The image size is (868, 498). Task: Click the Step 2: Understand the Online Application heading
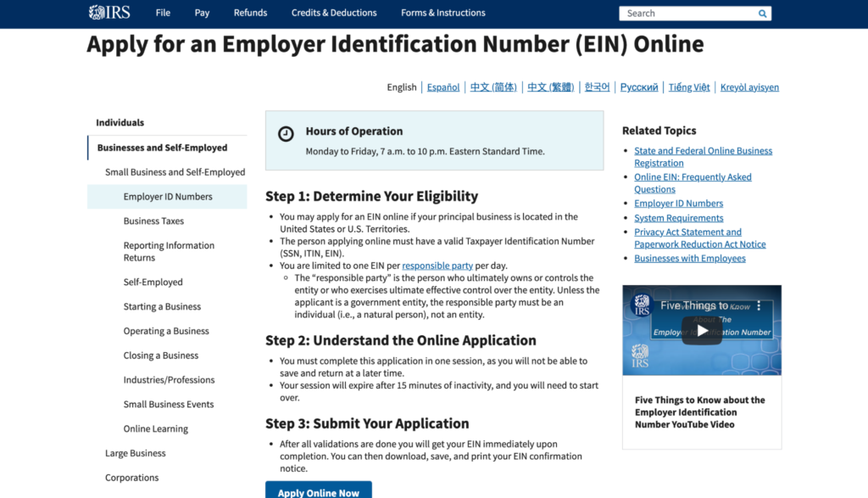tap(401, 340)
